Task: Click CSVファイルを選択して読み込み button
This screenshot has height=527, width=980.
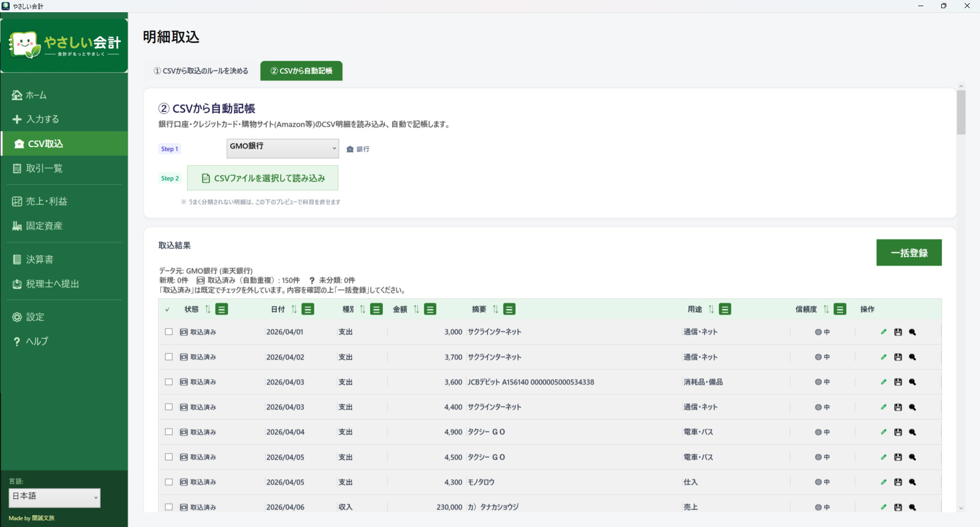Action: tap(263, 178)
